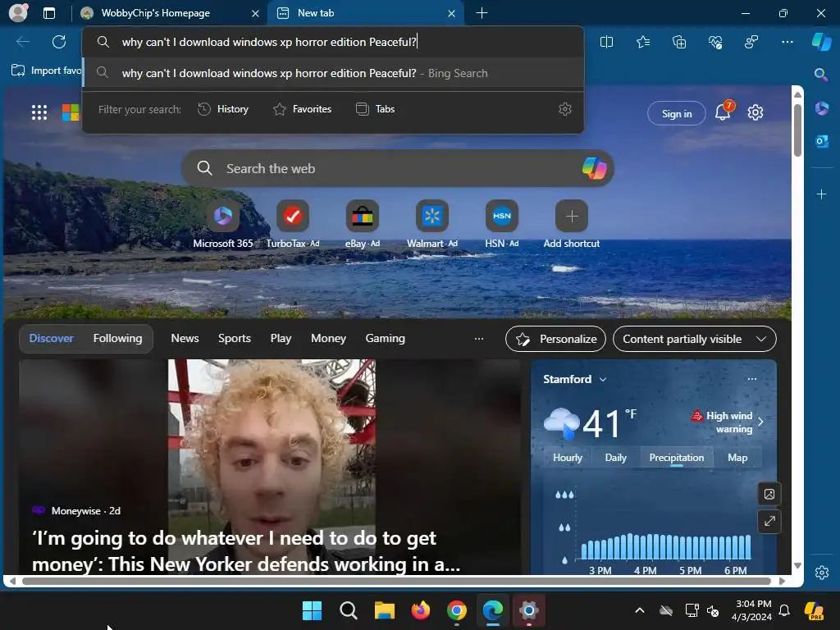Open a new tab with plus button
This screenshot has height=630, width=840.
(x=482, y=13)
